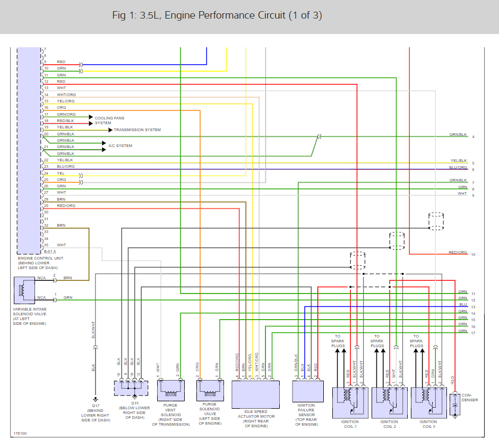Viewport: 499px width, 448px height.
Task: Click the ENGINE CONTROL UNIT location caption
Action: click(40, 263)
